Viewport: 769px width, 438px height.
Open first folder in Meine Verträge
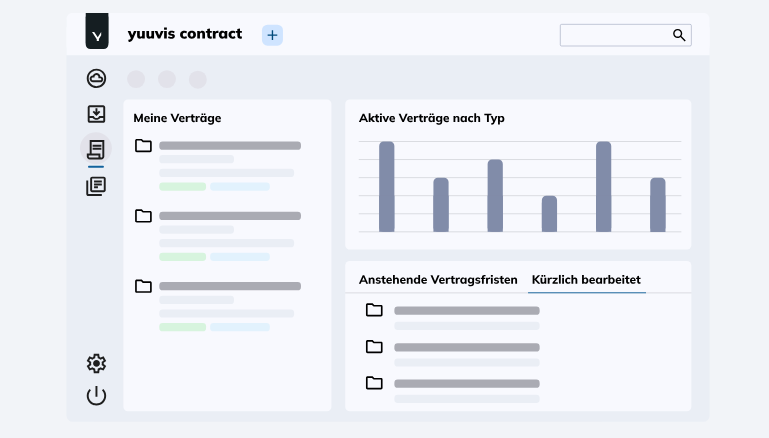pos(143,146)
